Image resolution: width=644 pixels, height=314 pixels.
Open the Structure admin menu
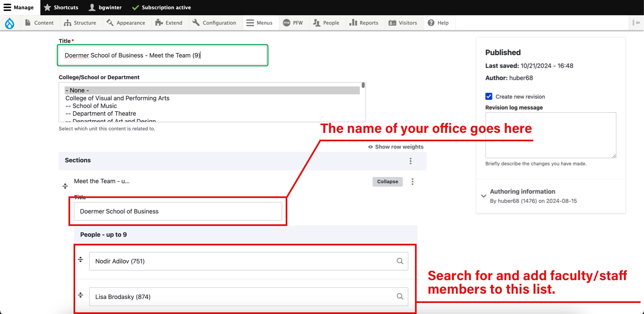[80, 23]
